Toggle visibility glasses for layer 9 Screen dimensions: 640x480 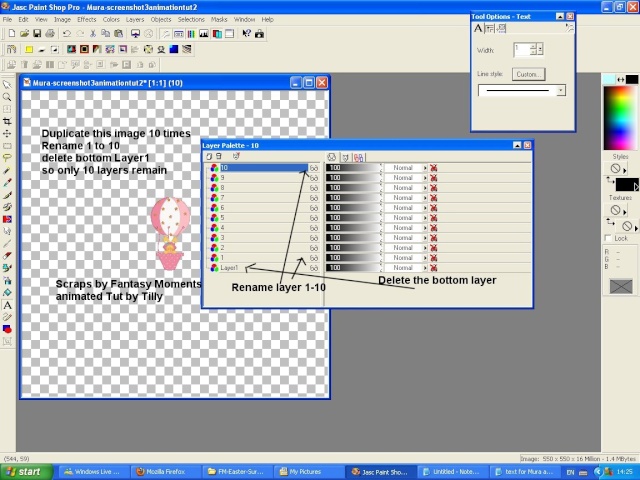[313, 178]
